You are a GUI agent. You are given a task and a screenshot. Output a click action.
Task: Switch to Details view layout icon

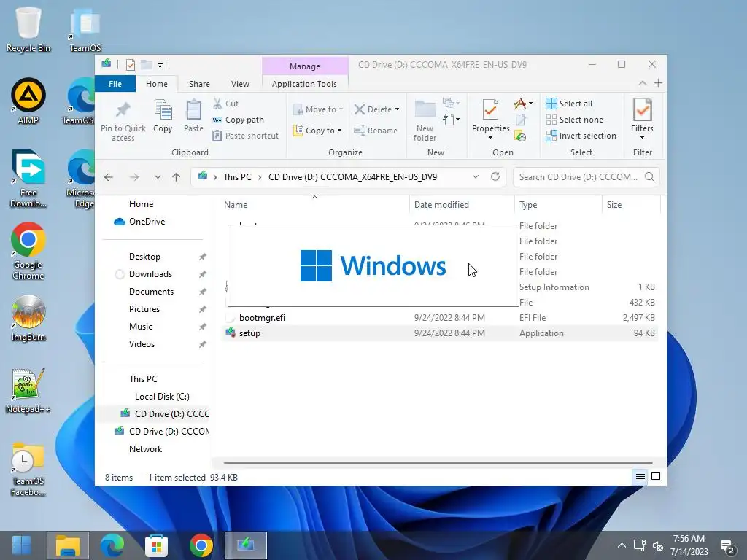tap(640, 477)
